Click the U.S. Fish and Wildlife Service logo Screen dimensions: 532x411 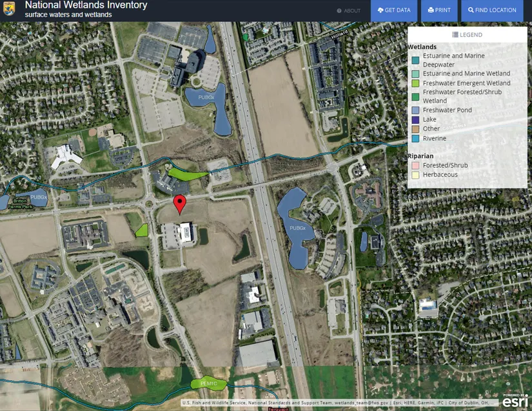pos(10,10)
